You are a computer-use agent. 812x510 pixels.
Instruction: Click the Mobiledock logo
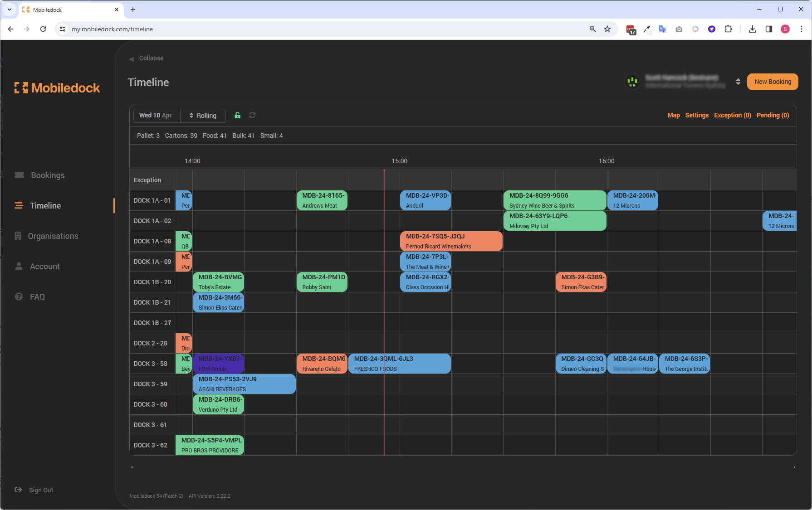click(57, 87)
